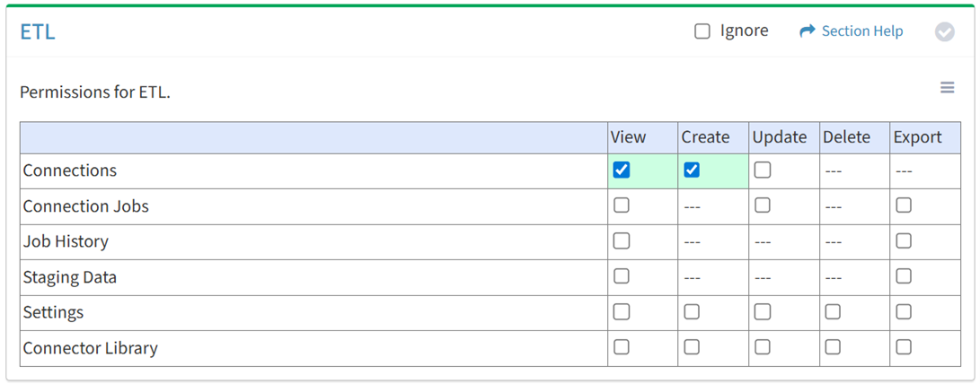Open the Section Help link
The image size is (980, 384).
tap(861, 31)
